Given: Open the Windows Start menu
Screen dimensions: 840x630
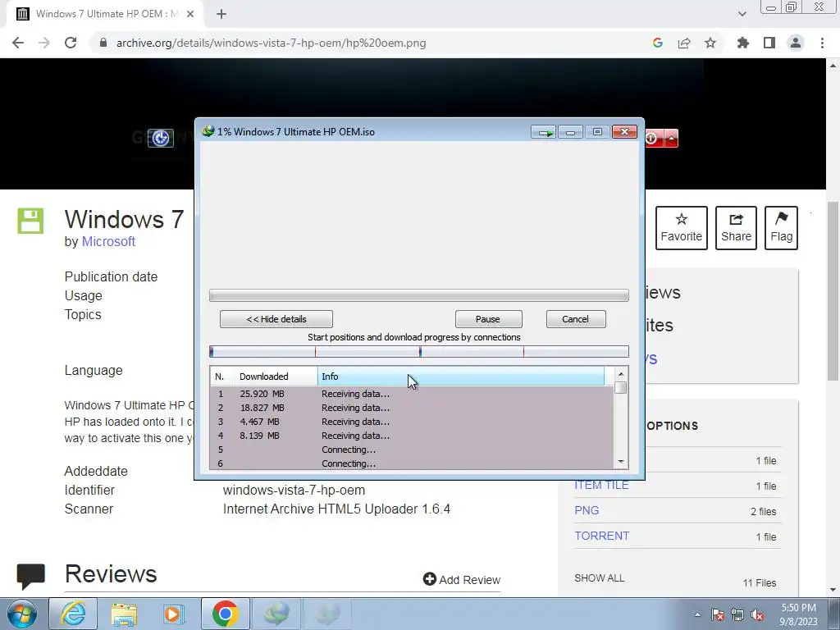Looking at the screenshot, I should [22, 614].
